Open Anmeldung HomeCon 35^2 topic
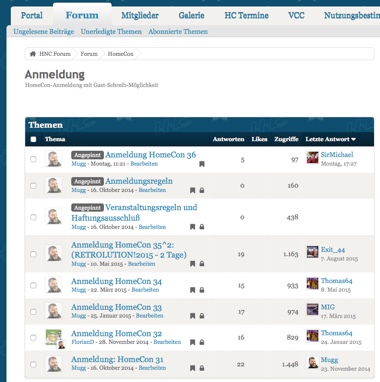The height and width of the screenshot is (382, 380). point(129,250)
